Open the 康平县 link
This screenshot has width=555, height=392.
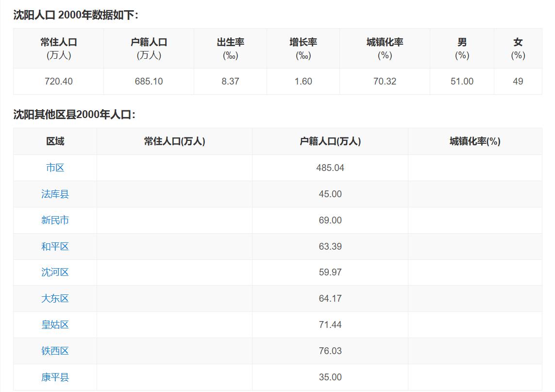(x=55, y=377)
